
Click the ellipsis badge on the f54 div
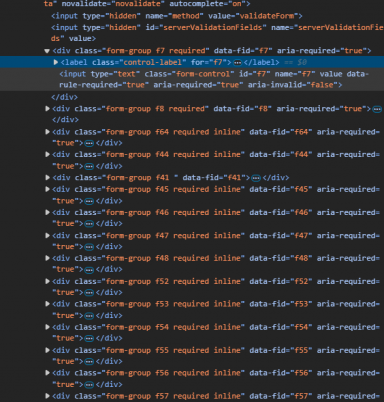[89, 338]
